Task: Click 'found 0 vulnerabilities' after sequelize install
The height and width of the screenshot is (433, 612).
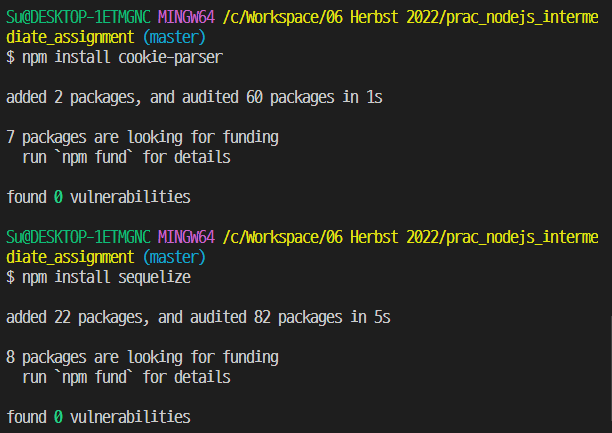Action: point(98,417)
